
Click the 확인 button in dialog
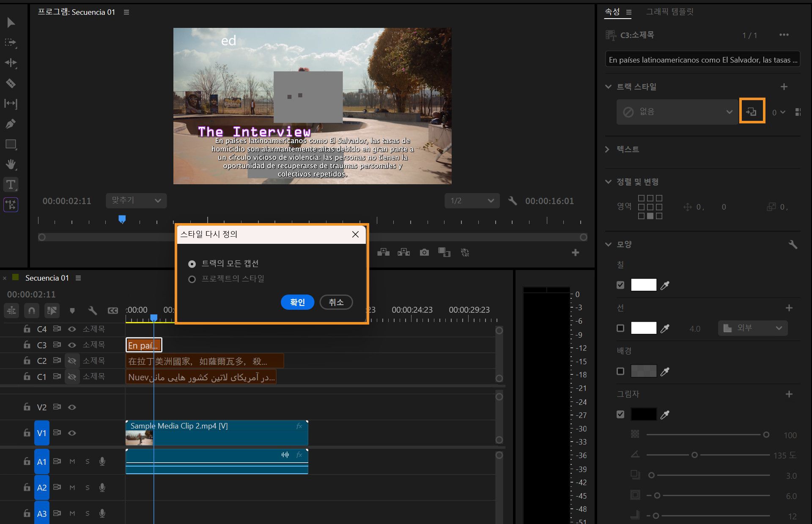[x=297, y=302]
